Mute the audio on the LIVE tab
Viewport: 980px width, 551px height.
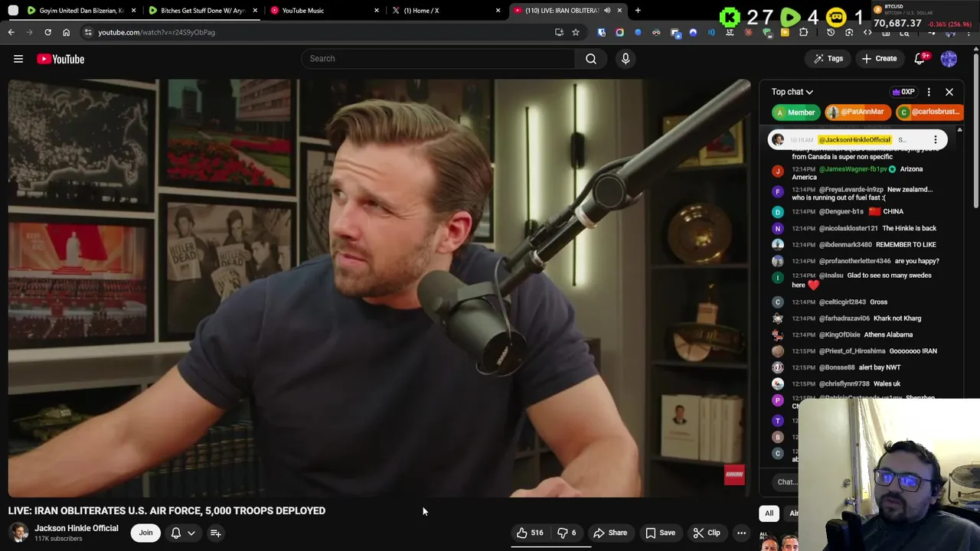point(607,11)
